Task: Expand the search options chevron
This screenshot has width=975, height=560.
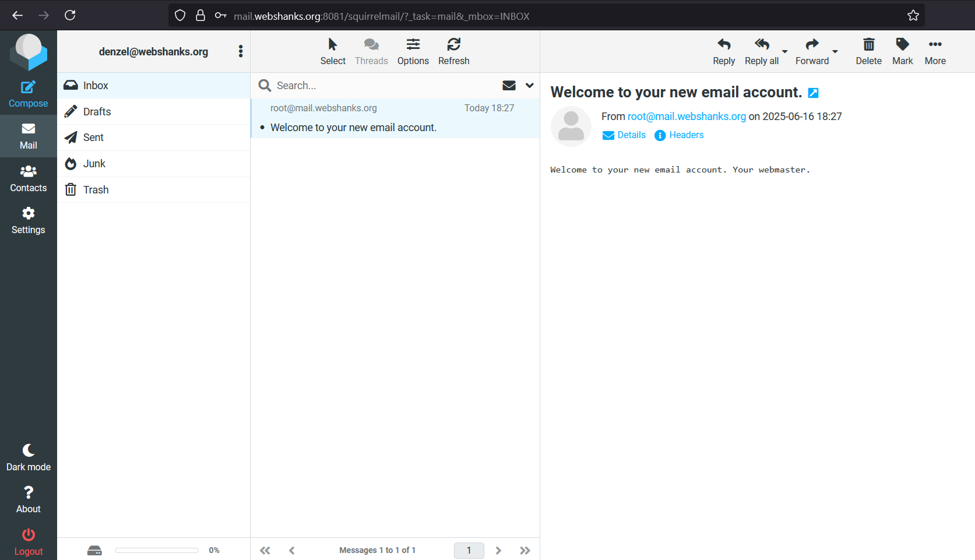Action: click(x=529, y=86)
